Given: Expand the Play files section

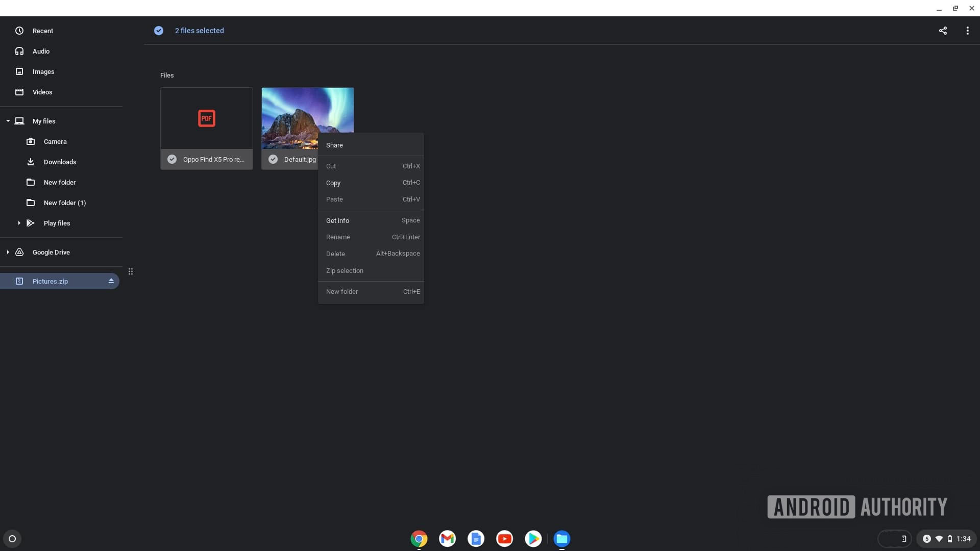Looking at the screenshot, I should (x=18, y=223).
